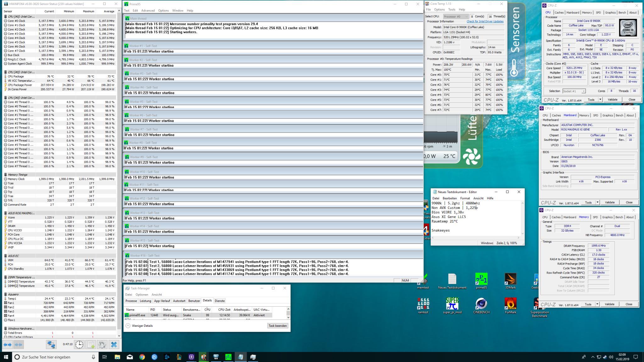The image size is (644, 362).
Task: Click the microphone icon in the search box
Action: click(x=93, y=357)
